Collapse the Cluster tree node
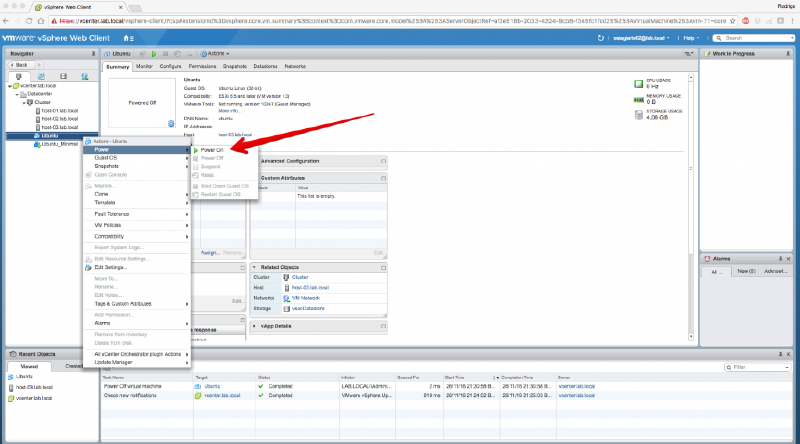The width and height of the screenshot is (800, 444). tap(23, 103)
